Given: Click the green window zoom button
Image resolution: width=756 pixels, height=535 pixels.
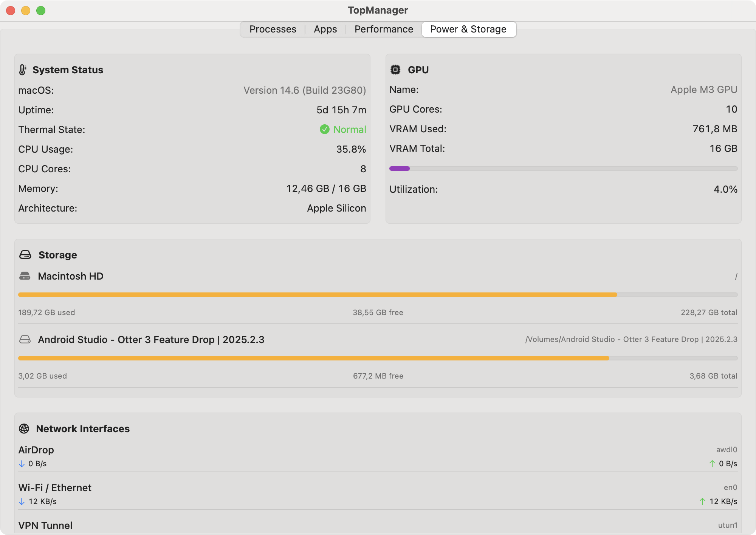Looking at the screenshot, I should point(41,11).
